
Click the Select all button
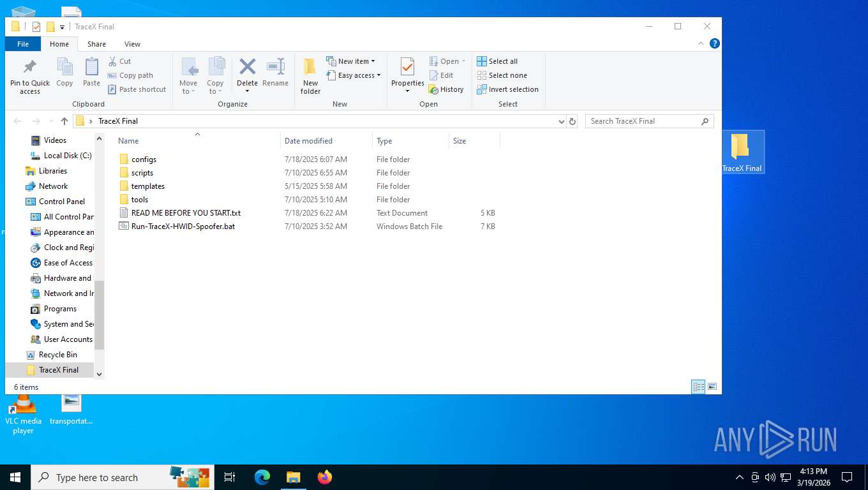tap(498, 61)
